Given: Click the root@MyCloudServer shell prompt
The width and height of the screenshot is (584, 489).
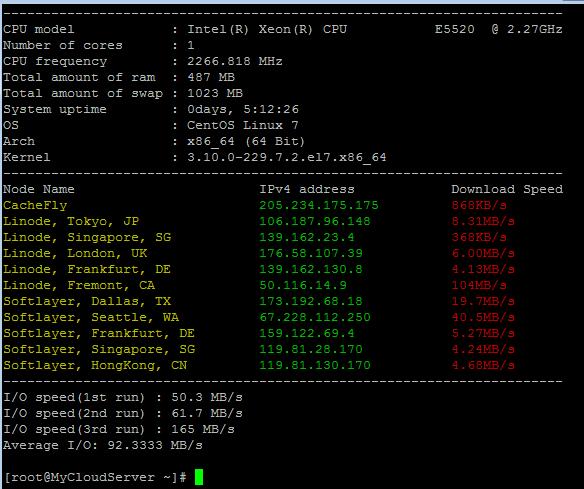Looking at the screenshot, I should [x=96, y=477].
